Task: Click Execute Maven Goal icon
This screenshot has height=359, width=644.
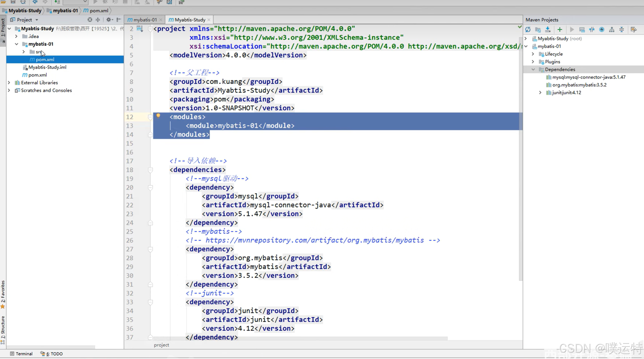Action: tap(582, 29)
